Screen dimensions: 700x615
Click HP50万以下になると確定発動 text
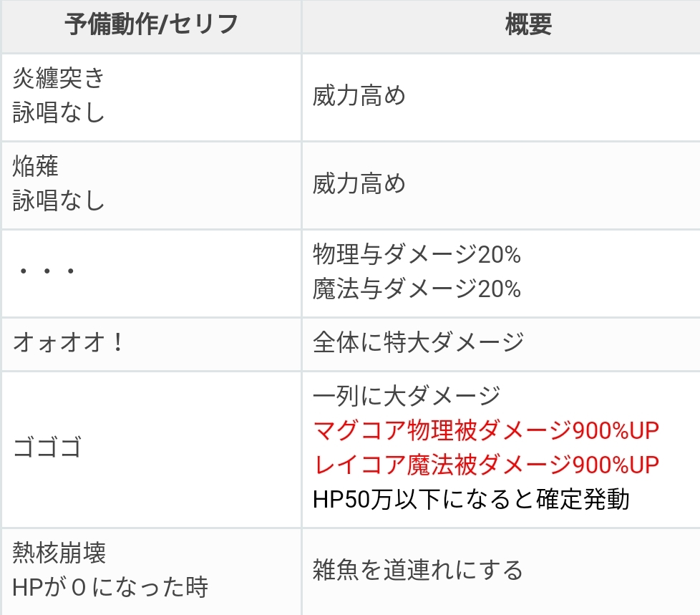(471, 499)
